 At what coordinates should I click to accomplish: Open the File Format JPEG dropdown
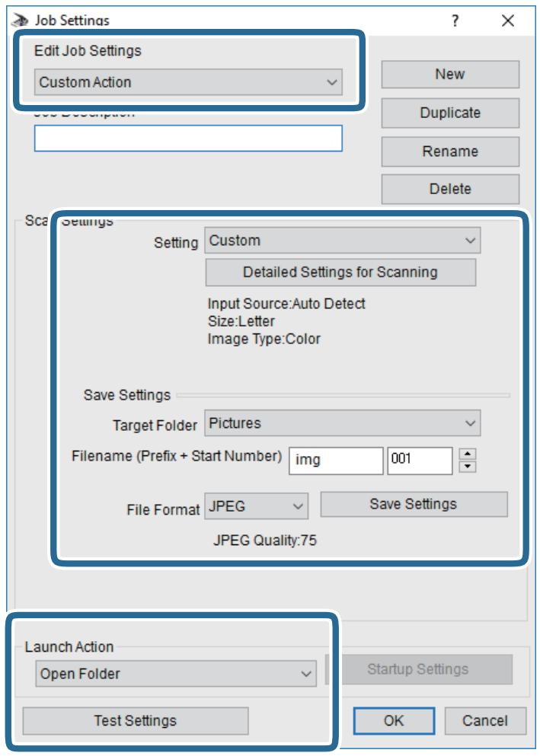tap(256, 506)
